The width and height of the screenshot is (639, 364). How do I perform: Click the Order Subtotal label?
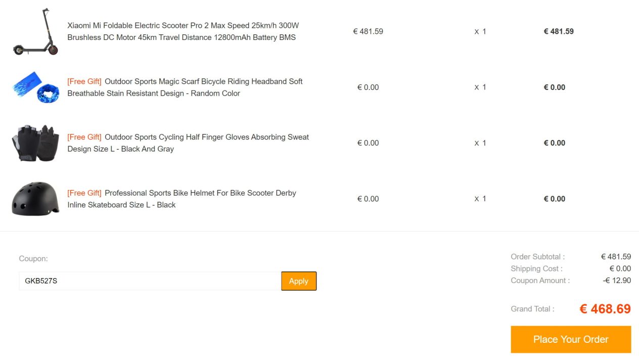[537, 257]
